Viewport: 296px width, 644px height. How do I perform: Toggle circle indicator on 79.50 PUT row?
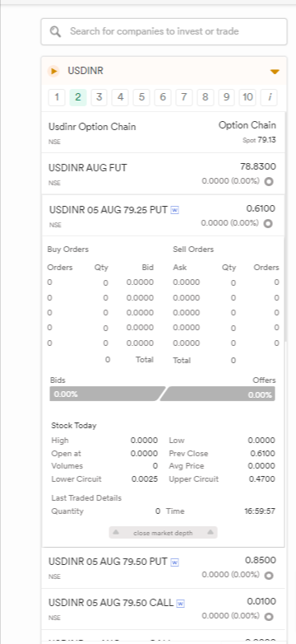(x=269, y=575)
